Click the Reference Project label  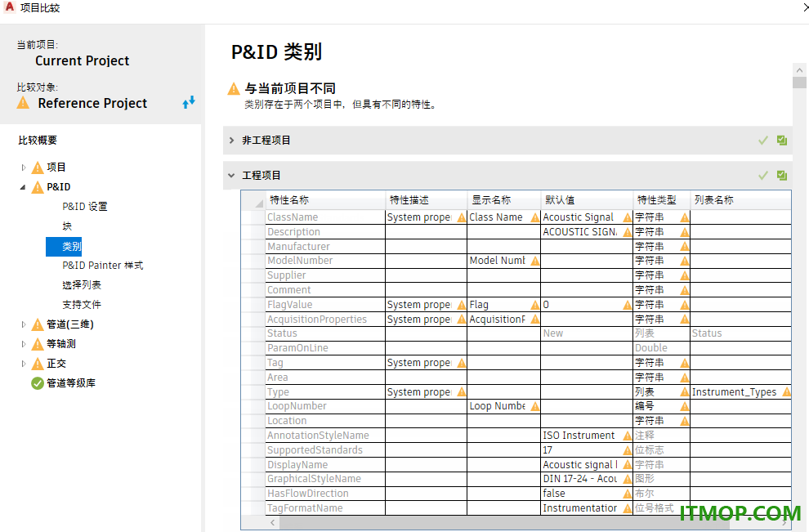click(x=92, y=103)
